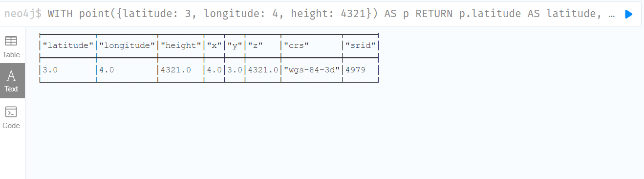Click the "latitude" column header text
Viewport: 644px width, 179px height.
pos(68,45)
